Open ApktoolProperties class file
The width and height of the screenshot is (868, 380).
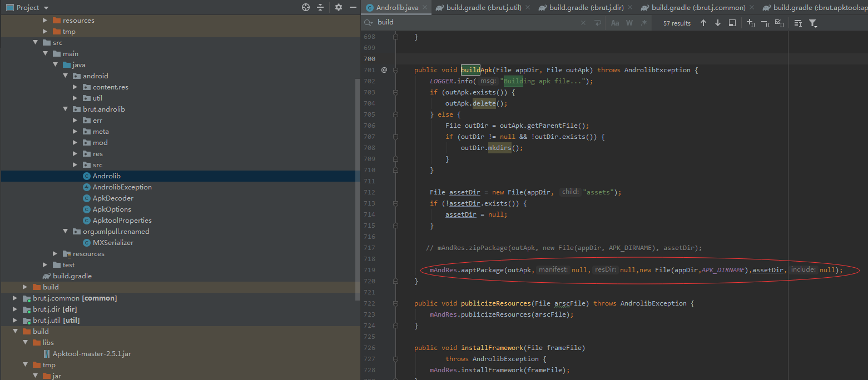[x=117, y=221]
